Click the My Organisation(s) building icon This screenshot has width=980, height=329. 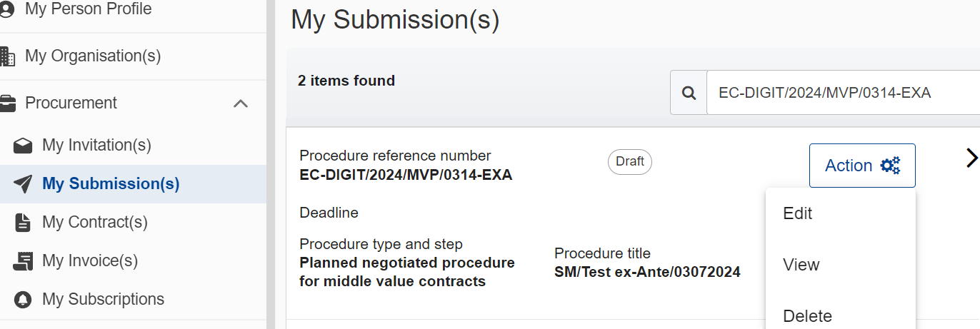point(6,56)
